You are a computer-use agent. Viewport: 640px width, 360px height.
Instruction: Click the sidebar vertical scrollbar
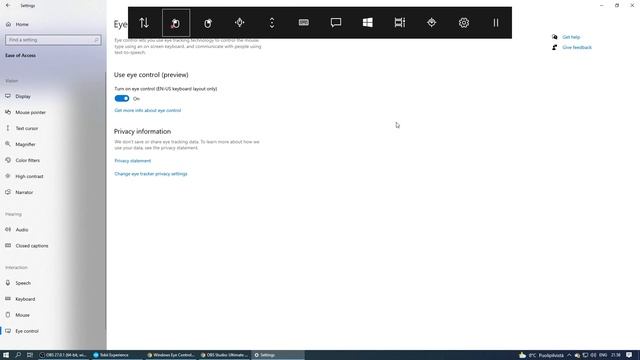(106, 200)
